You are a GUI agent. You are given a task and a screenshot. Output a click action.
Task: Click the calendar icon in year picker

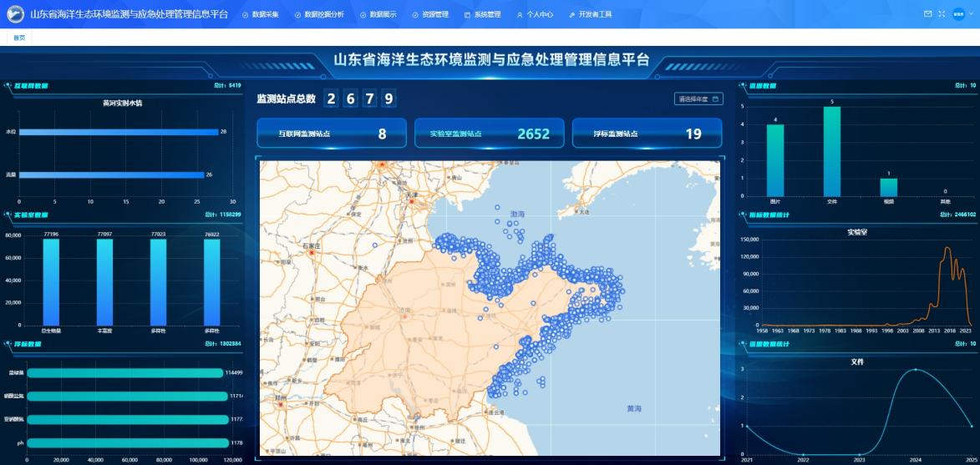point(715,99)
